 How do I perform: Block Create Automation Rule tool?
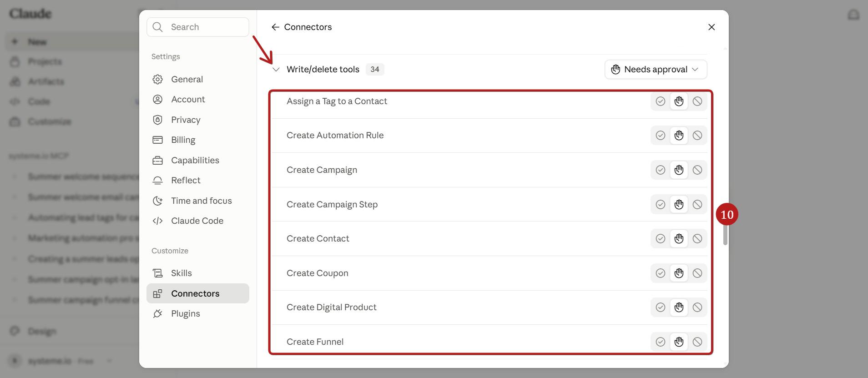697,136
